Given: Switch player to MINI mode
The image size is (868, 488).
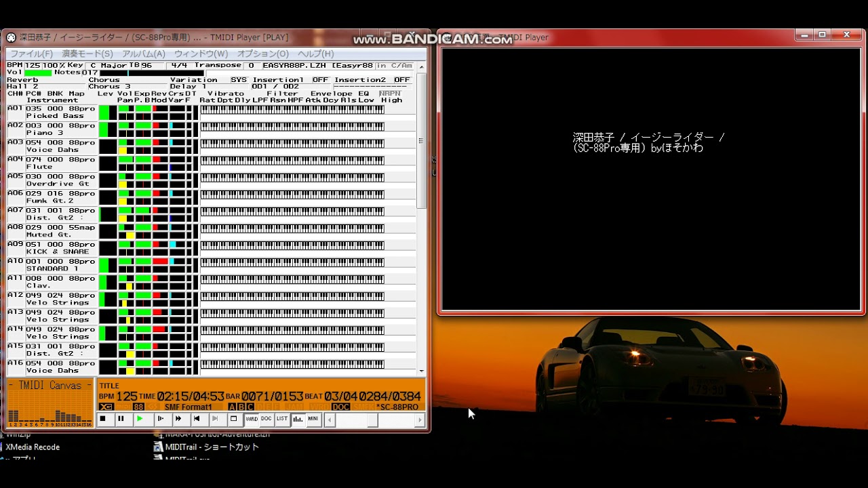Looking at the screenshot, I should click(313, 419).
